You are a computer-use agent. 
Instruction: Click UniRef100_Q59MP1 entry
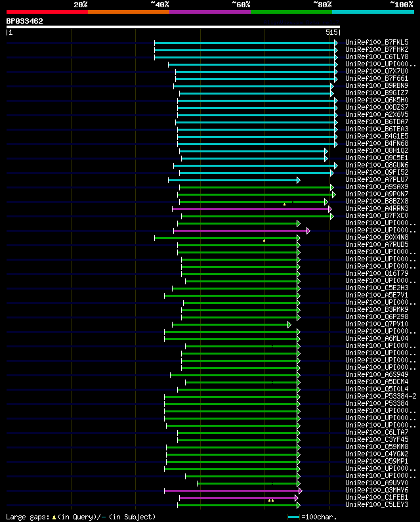pos(377,462)
